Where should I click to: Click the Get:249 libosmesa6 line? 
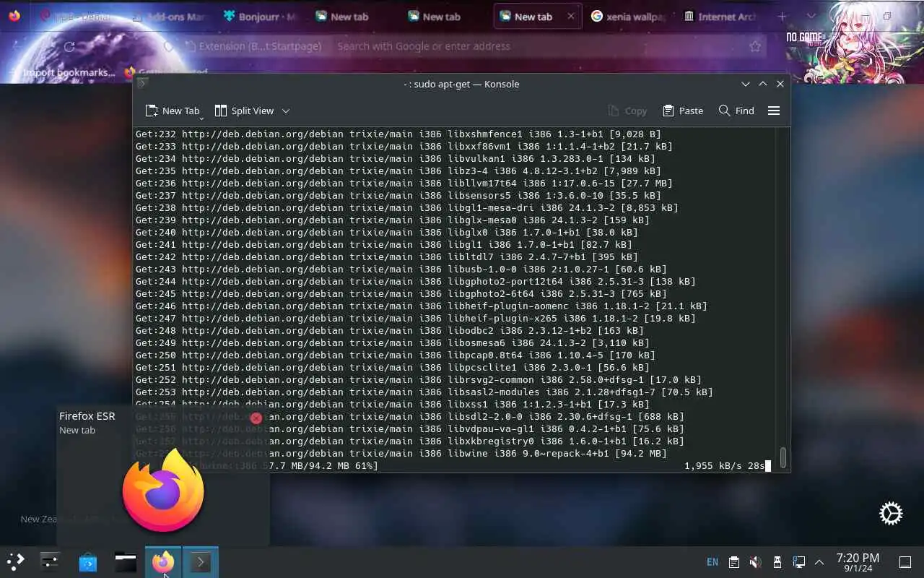click(393, 342)
